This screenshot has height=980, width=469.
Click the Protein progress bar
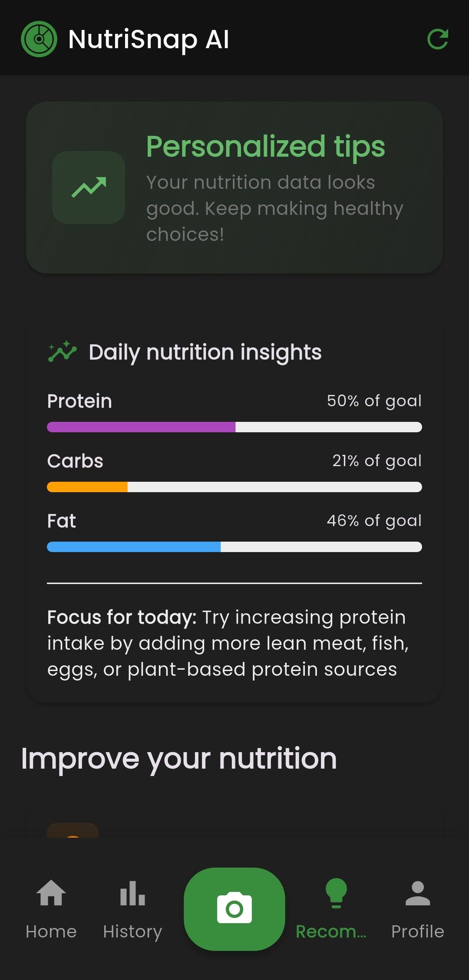[x=234, y=427]
